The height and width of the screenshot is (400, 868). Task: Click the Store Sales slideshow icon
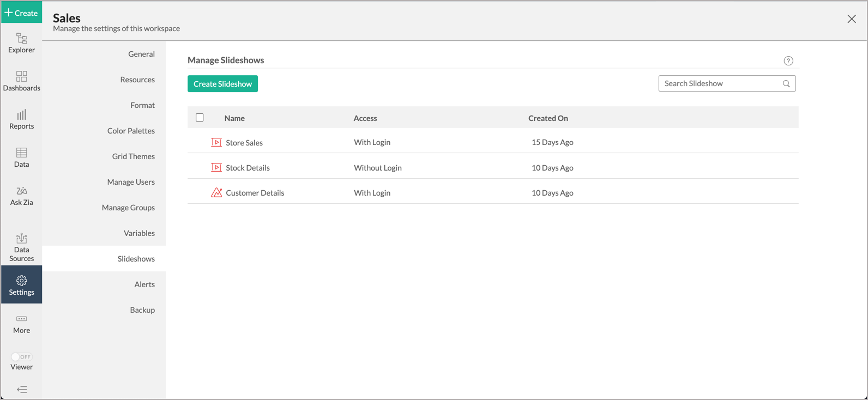tap(216, 142)
